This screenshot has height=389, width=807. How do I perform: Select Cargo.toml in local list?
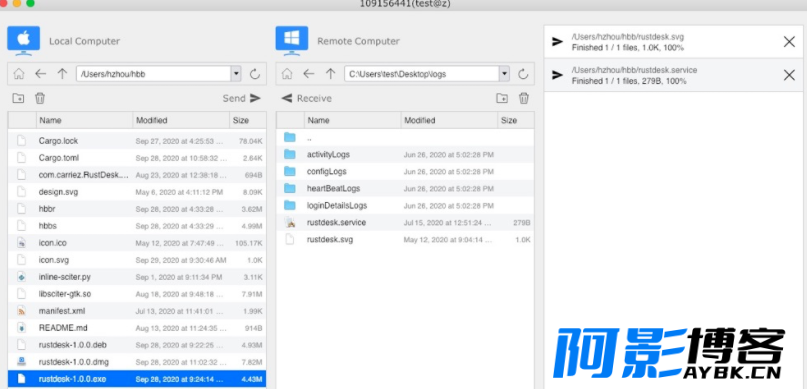point(137,157)
